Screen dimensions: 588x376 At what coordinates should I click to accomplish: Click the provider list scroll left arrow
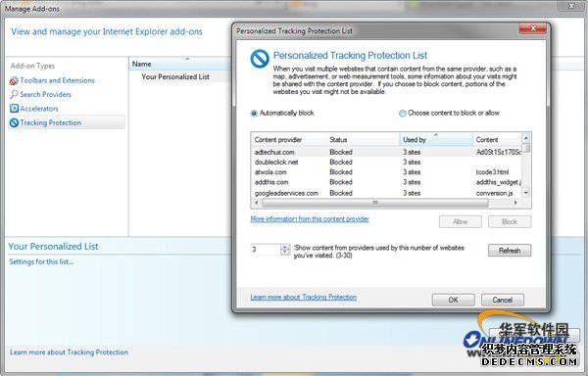coord(257,203)
